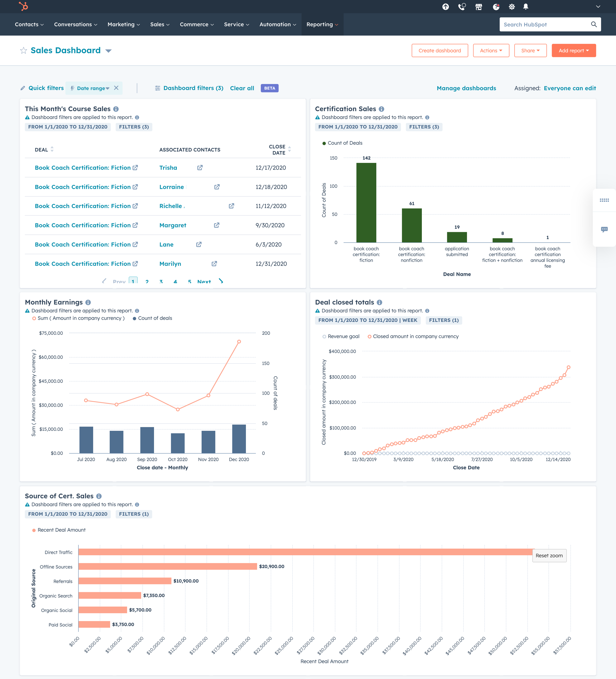Open the Manage dashboards link
Screen dimensions: 616x679
466,88
